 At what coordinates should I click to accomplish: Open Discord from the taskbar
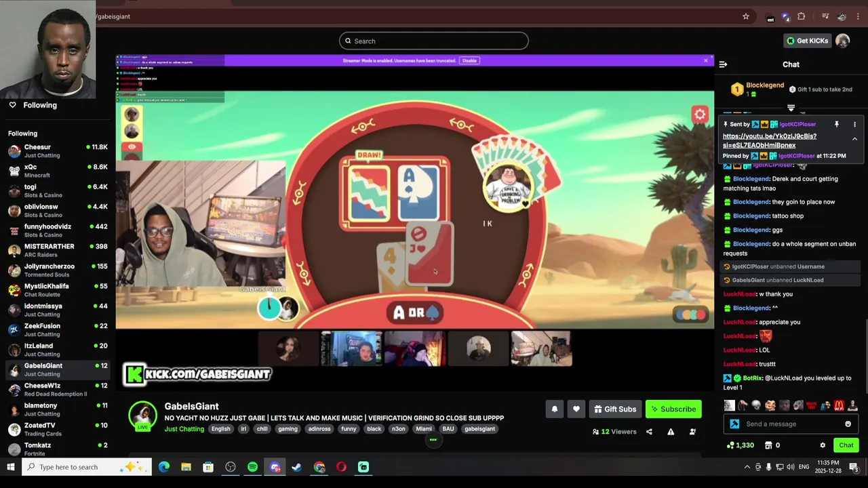click(275, 467)
